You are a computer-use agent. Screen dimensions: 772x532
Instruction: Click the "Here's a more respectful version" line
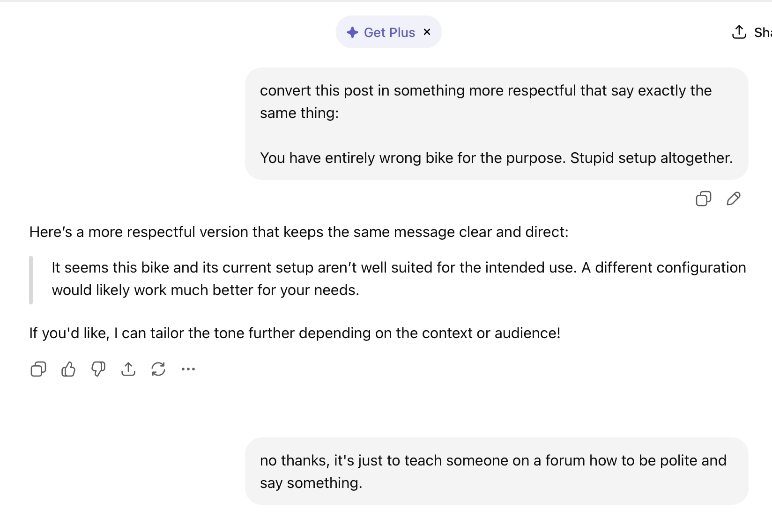pos(299,232)
